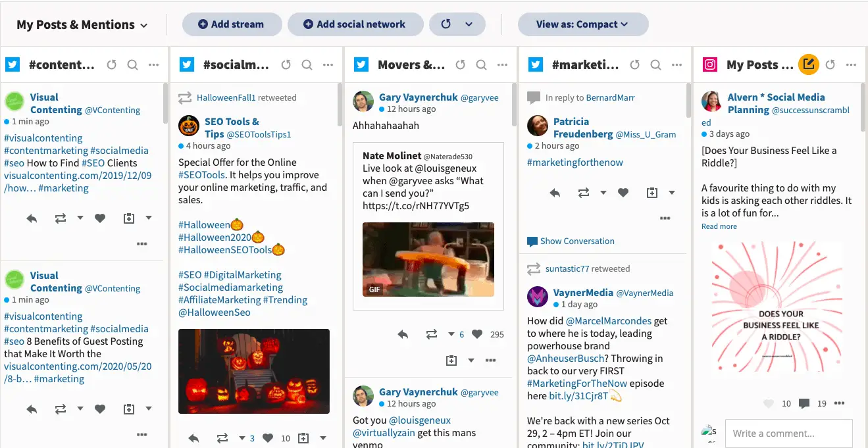
Task: Click the orange compose post icon
Action: 809,64
